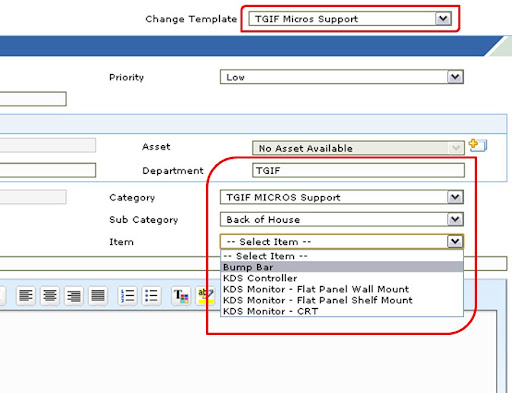This screenshot has width=512, height=393.
Task: Insert numbered list in editor
Action: click(x=128, y=296)
